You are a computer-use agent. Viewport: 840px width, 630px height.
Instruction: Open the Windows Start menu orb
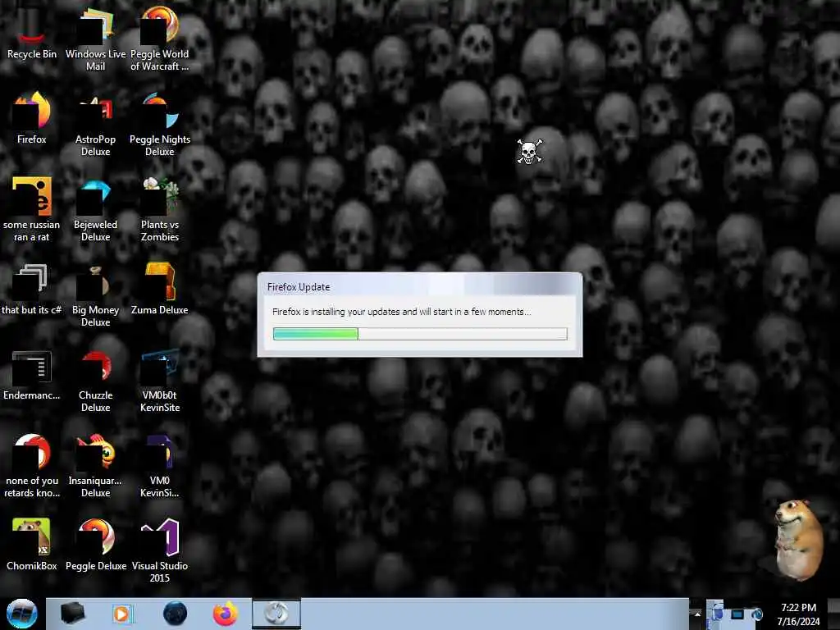[21, 614]
